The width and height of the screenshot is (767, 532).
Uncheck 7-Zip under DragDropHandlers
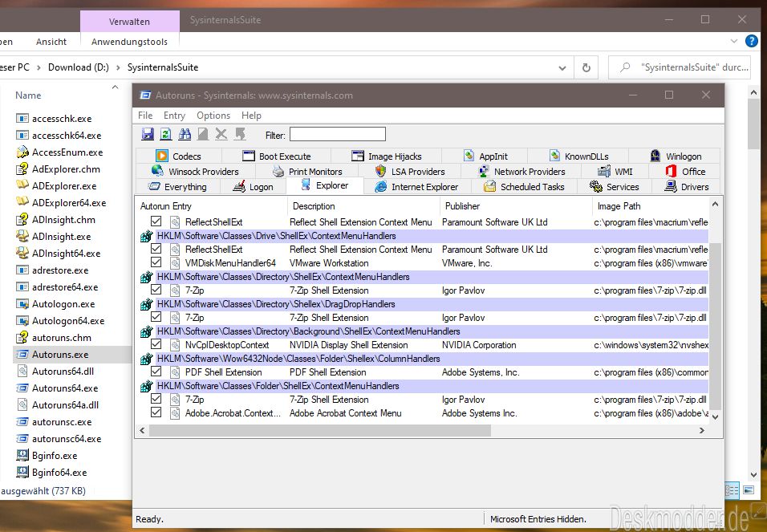[156, 317]
